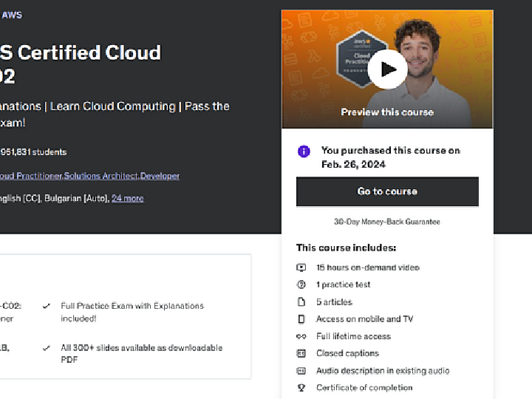Open the 24 more languages link
This screenshot has width=532, height=399.
[127, 198]
